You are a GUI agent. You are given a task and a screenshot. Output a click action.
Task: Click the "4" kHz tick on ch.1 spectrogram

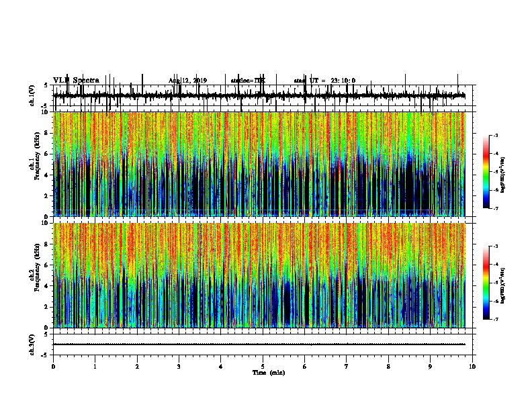click(46, 175)
